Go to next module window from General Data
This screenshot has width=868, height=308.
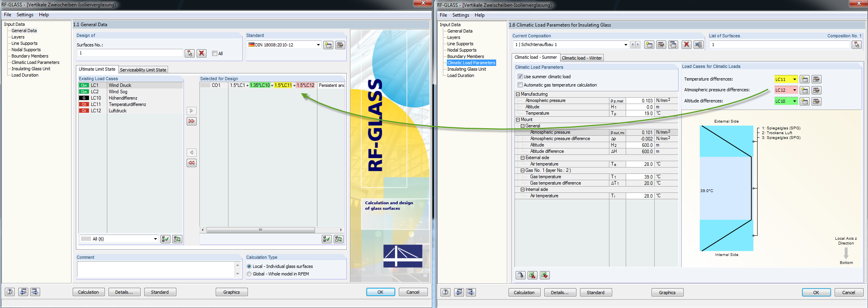coord(35,292)
